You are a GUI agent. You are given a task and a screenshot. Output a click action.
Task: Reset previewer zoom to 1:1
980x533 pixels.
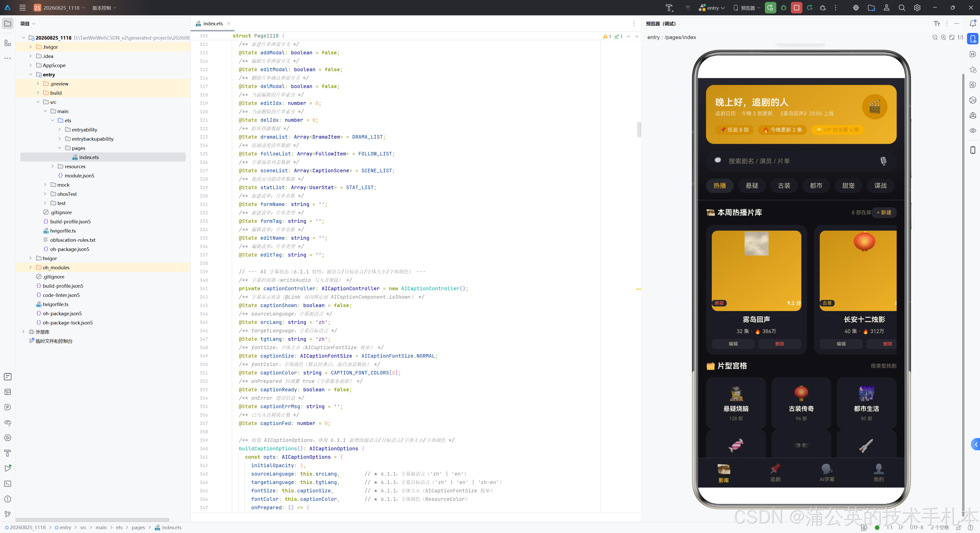tap(960, 37)
